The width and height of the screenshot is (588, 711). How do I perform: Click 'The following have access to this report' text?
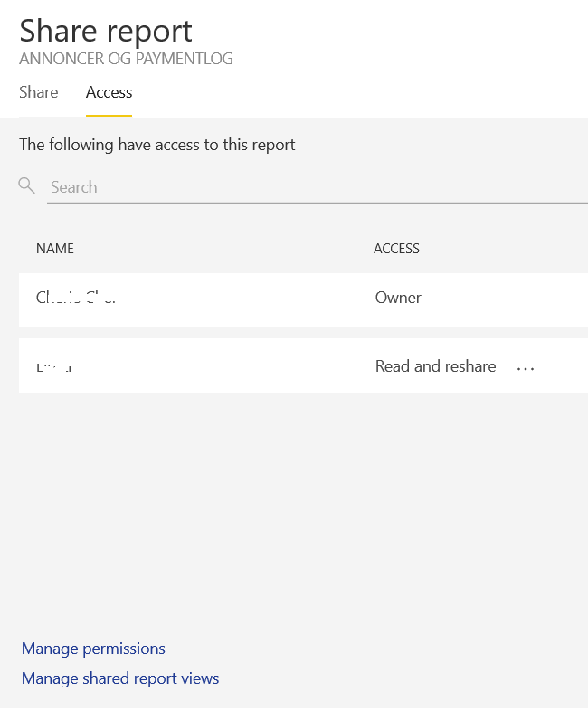[156, 145]
